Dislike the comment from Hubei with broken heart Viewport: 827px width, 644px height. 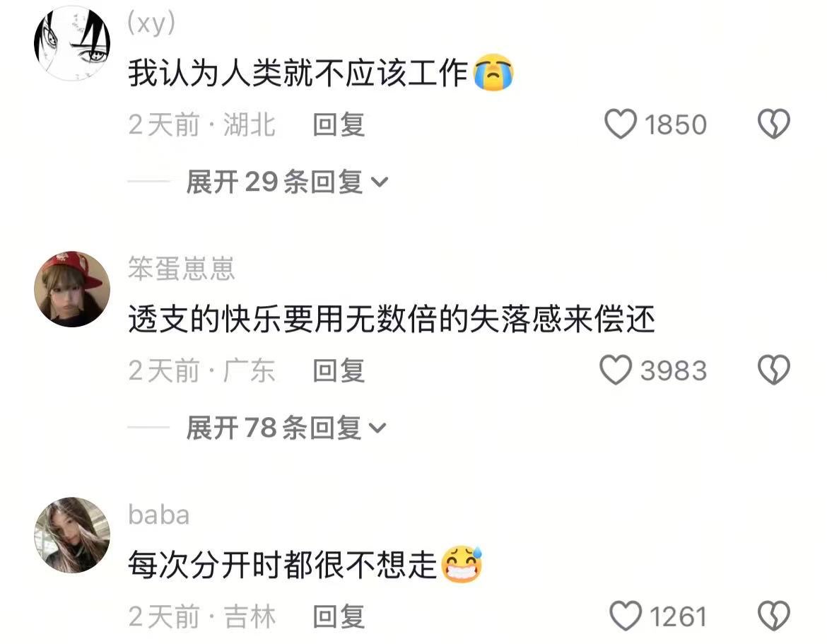[774, 124]
